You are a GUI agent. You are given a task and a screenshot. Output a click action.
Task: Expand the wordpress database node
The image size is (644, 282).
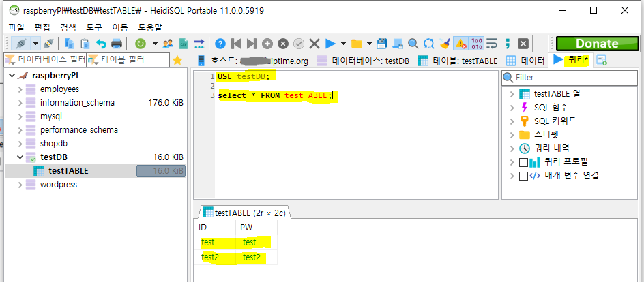tap(20, 185)
